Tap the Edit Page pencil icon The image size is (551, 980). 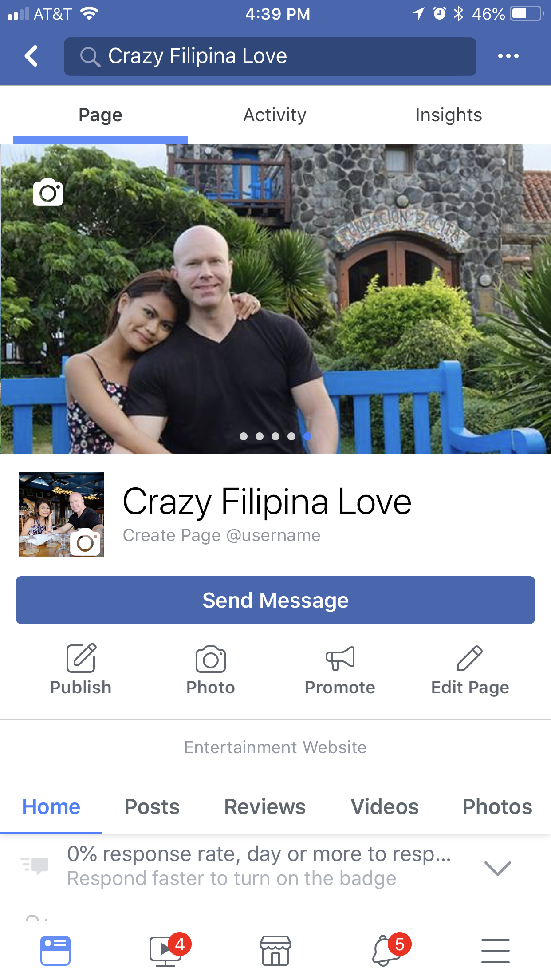[470, 658]
